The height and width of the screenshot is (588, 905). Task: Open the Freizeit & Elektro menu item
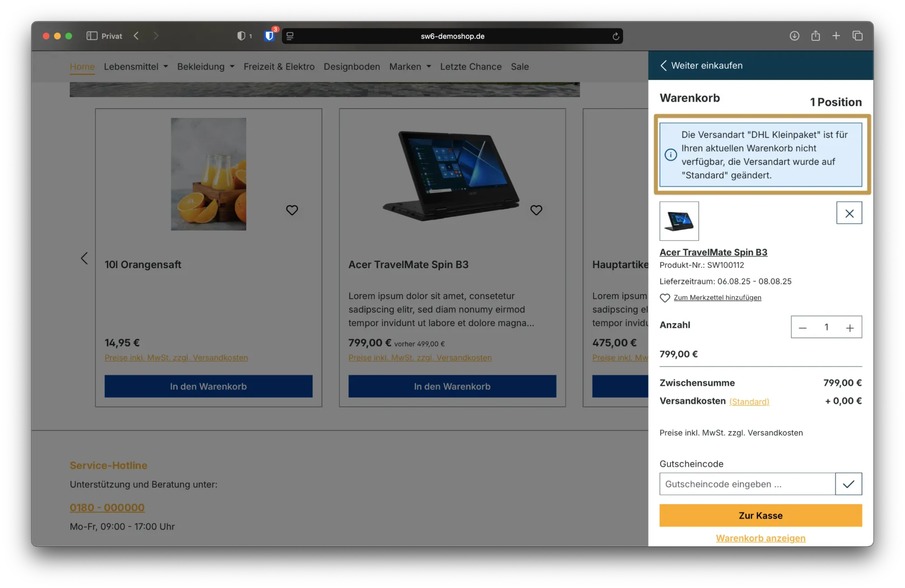coord(279,66)
